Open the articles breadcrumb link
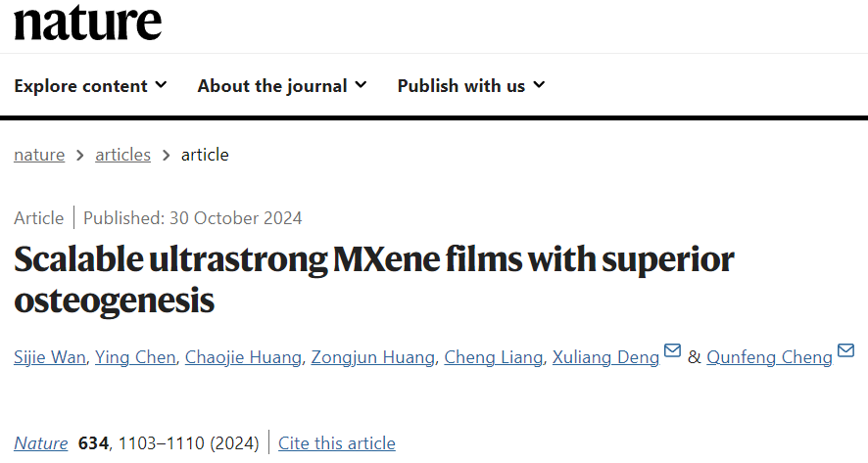Screen dimensions: 868x463 pos(122,155)
